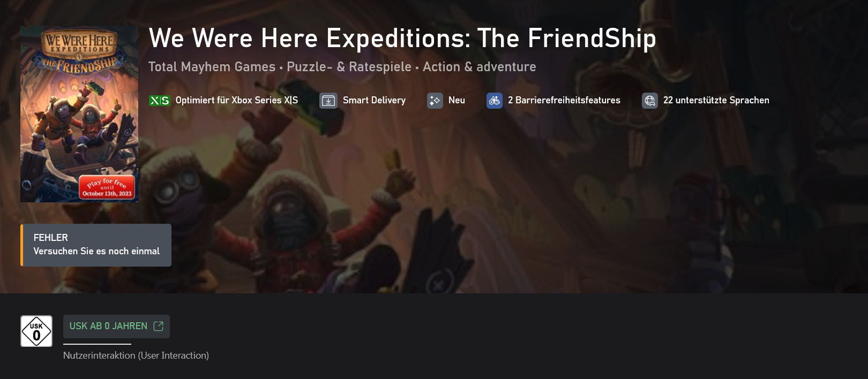Viewport: 868px width, 379px height.
Task: Click the Smart Delivery text label
Action: (374, 100)
